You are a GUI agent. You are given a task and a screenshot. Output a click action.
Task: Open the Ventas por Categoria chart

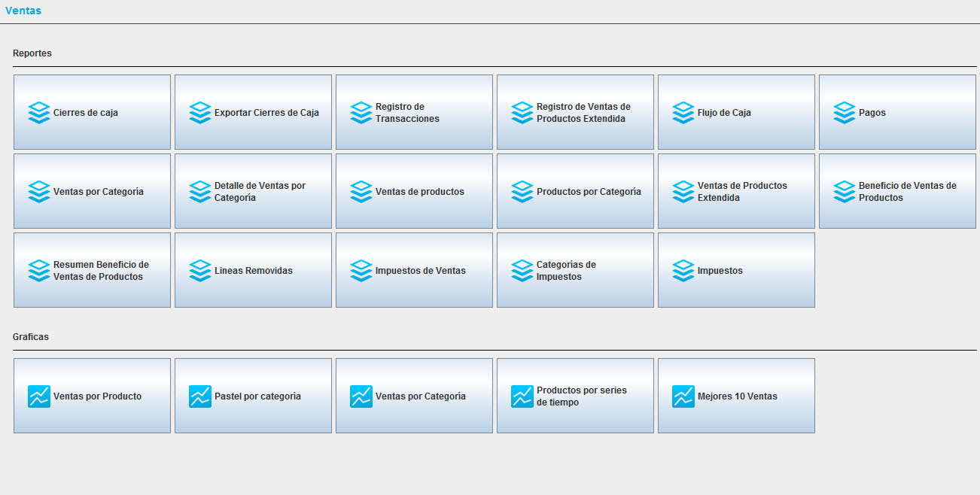coord(414,396)
